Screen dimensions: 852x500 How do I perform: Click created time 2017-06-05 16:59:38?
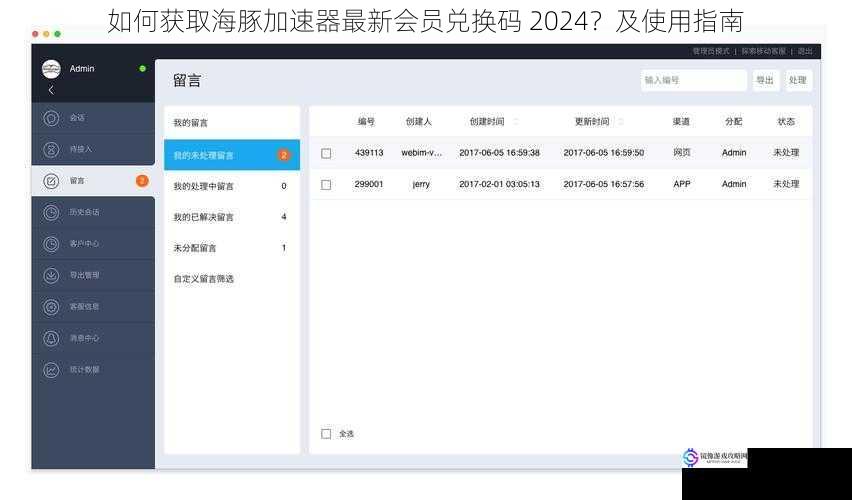pos(499,153)
